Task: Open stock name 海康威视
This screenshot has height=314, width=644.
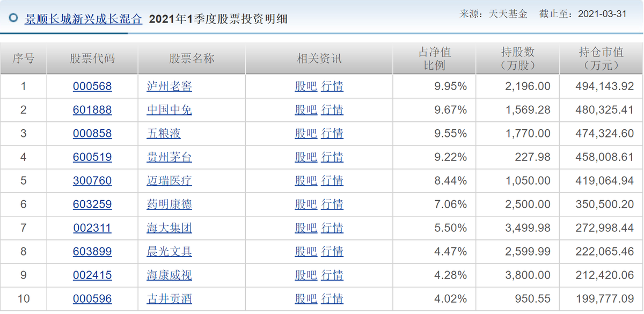Action: point(170,275)
